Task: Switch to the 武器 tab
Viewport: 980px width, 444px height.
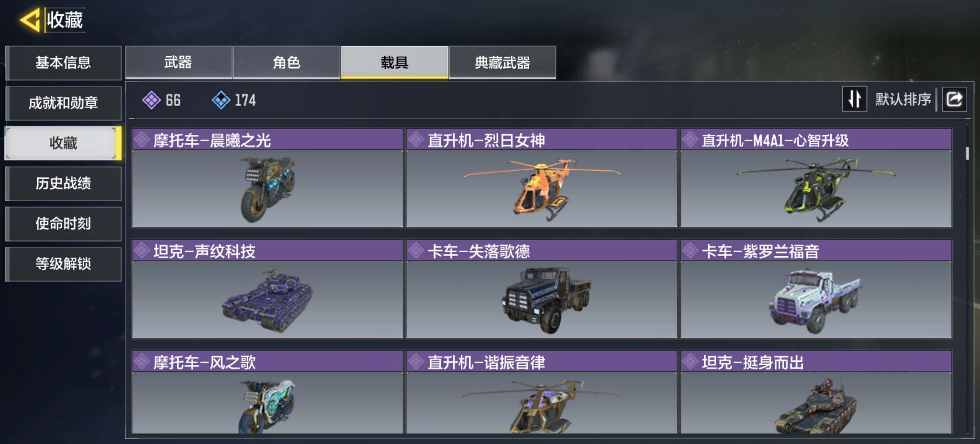Action: tap(178, 63)
